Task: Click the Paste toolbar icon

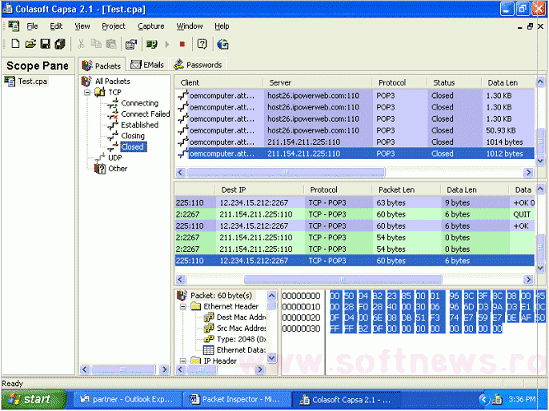Action: click(111, 44)
